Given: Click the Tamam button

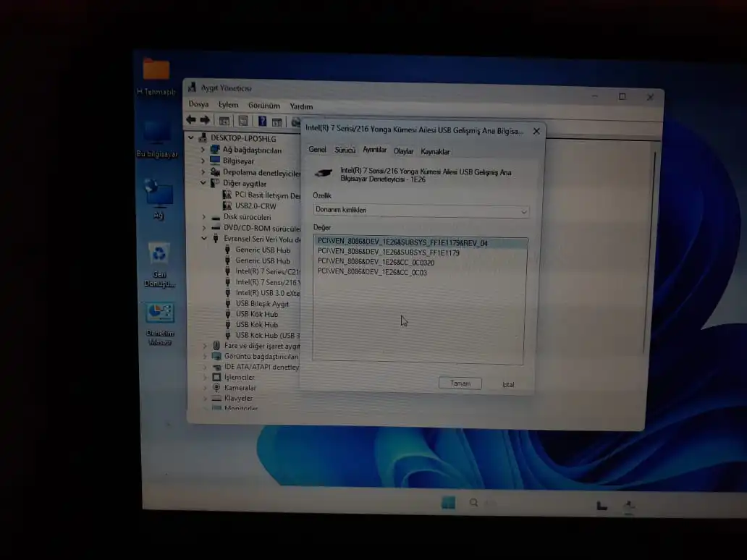Looking at the screenshot, I should (460, 383).
